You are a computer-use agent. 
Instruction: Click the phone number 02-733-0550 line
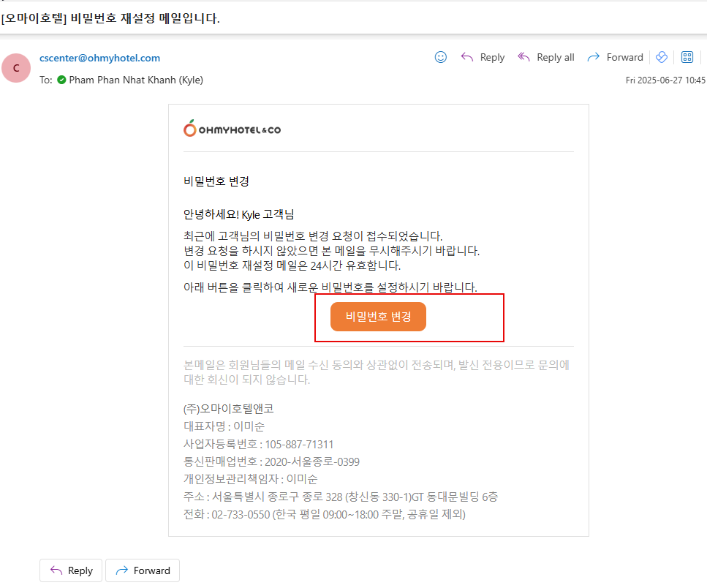(324, 514)
